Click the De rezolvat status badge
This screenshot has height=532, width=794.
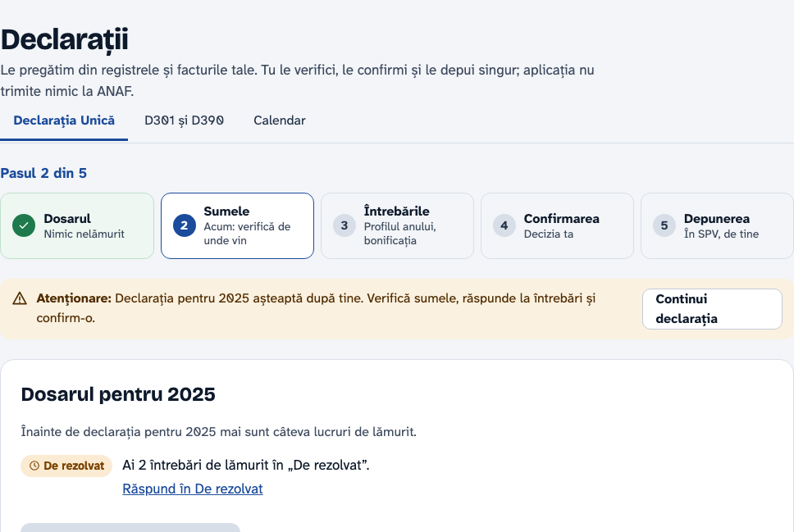pyautogui.click(x=66, y=466)
